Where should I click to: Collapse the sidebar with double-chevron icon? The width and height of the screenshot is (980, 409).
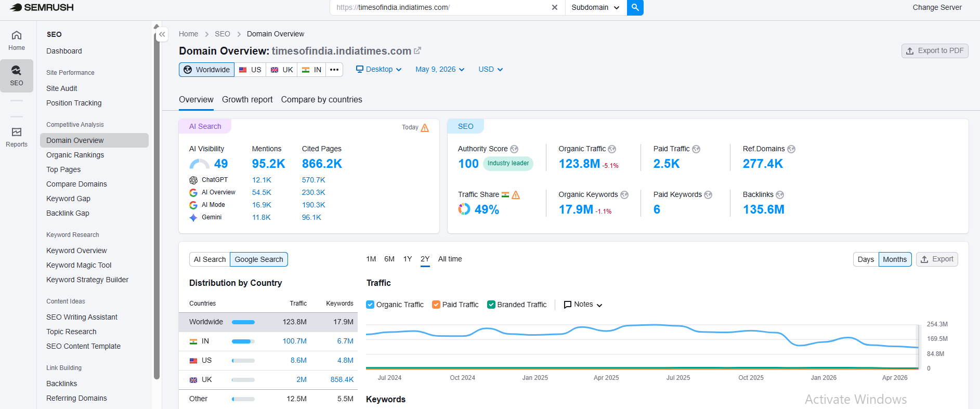162,34
